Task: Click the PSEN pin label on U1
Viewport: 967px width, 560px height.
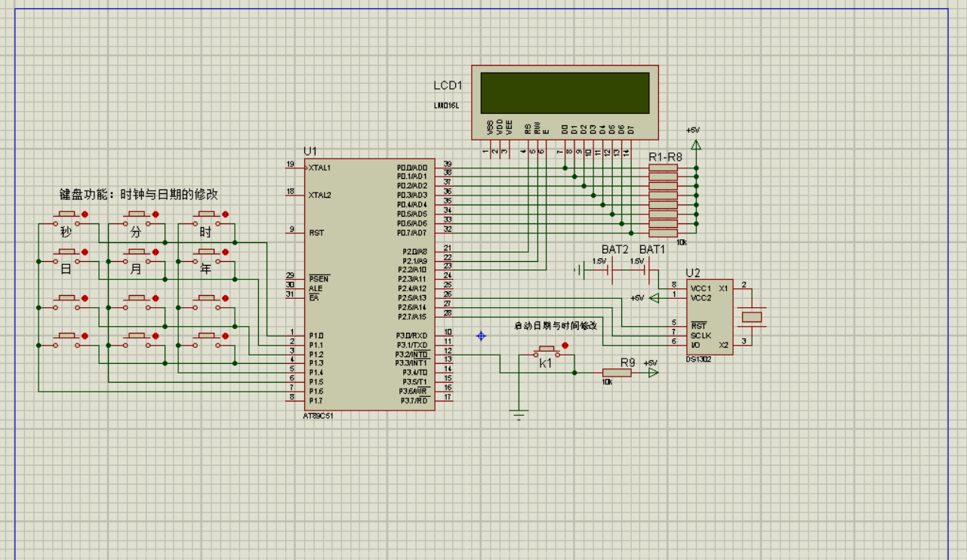Action: [x=317, y=278]
